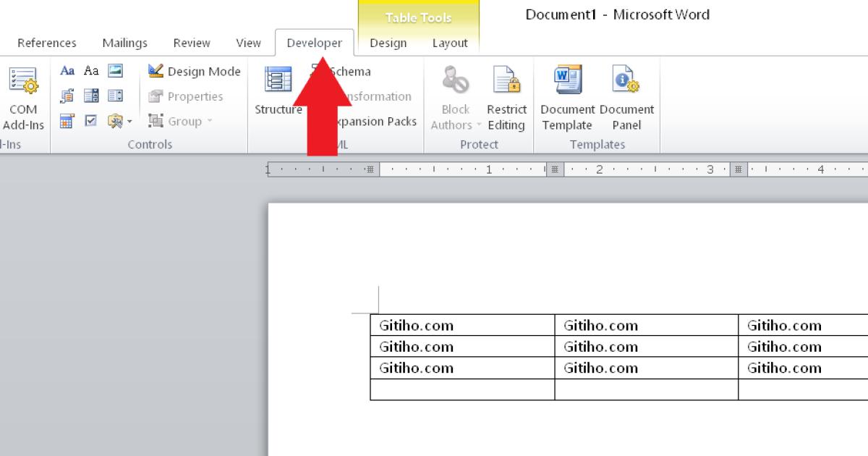The width and height of the screenshot is (868, 456).
Task: Click the column marker near ruler mark 2
Action: coord(555,169)
